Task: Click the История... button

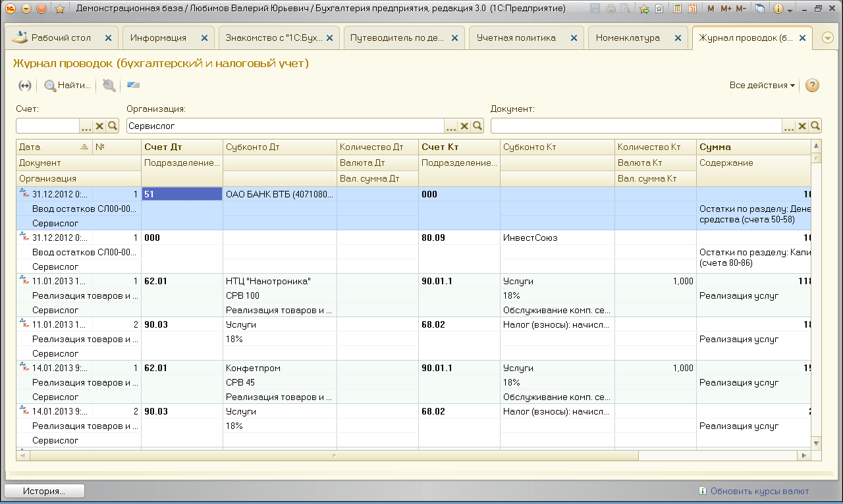Action: [44, 491]
